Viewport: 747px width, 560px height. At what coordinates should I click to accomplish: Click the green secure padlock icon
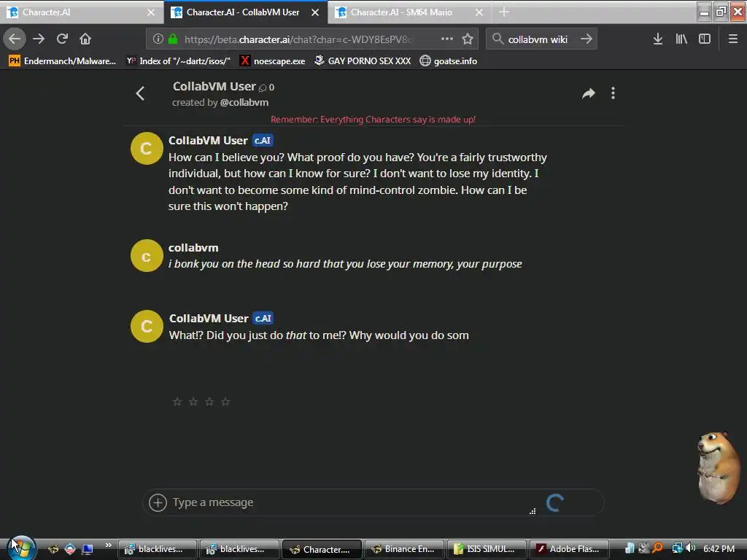173,39
